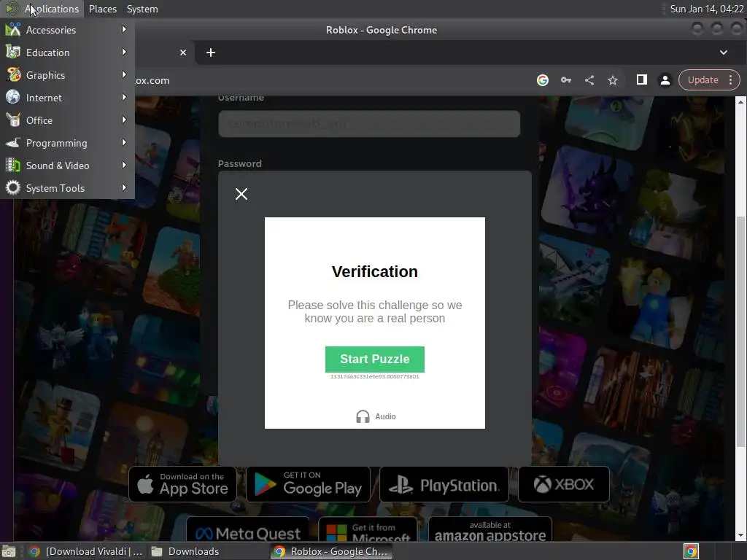
Task: Click the Programming menu icon
Action: pyautogui.click(x=13, y=142)
